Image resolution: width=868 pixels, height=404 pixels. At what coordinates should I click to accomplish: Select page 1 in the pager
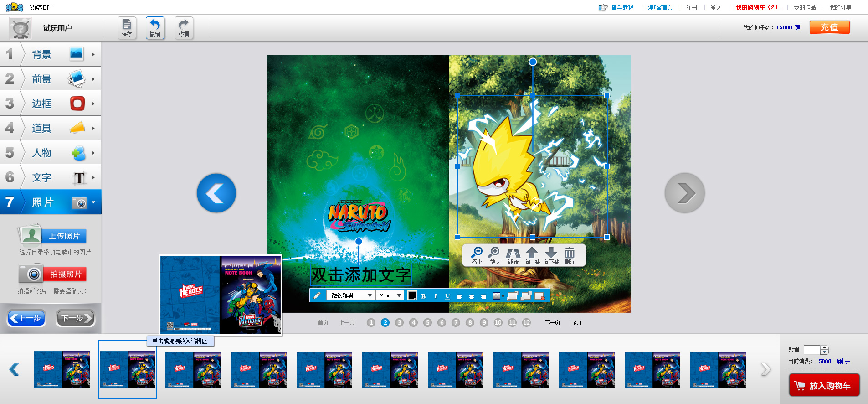coord(371,322)
